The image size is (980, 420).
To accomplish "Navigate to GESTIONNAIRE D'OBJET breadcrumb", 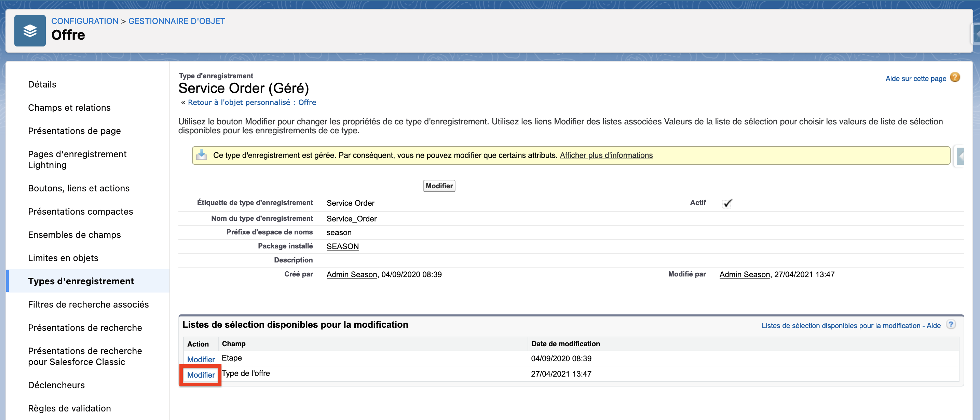I will point(177,21).
